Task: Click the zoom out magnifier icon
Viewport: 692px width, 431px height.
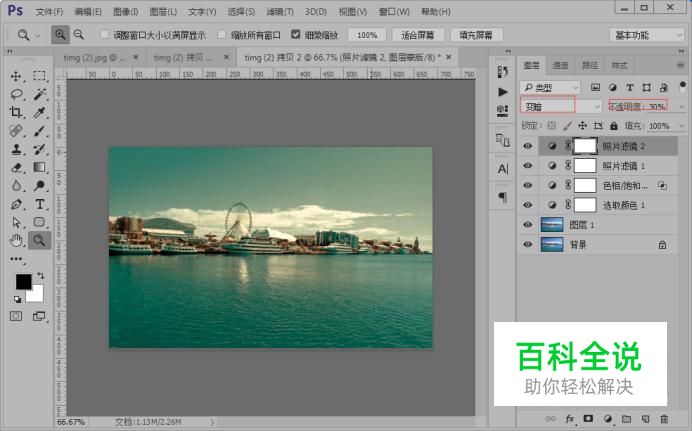Action: coord(79,34)
